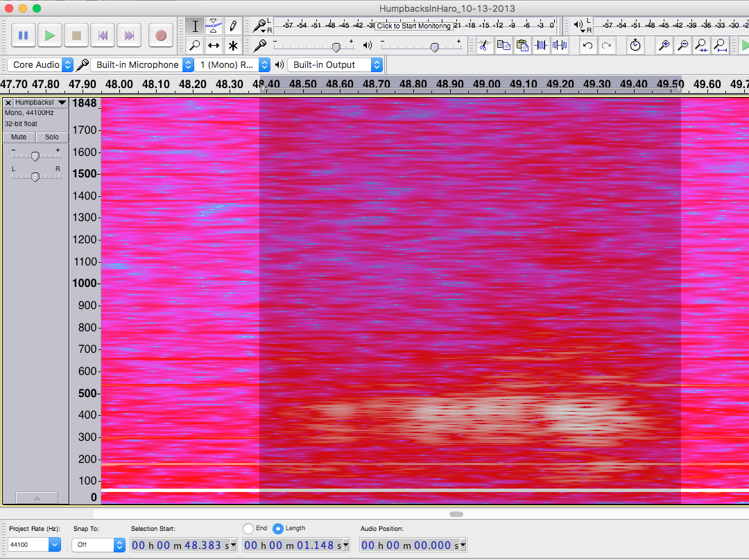The image size is (749, 560).
Task: Select the Length radio button
Action: click(278, 529)
